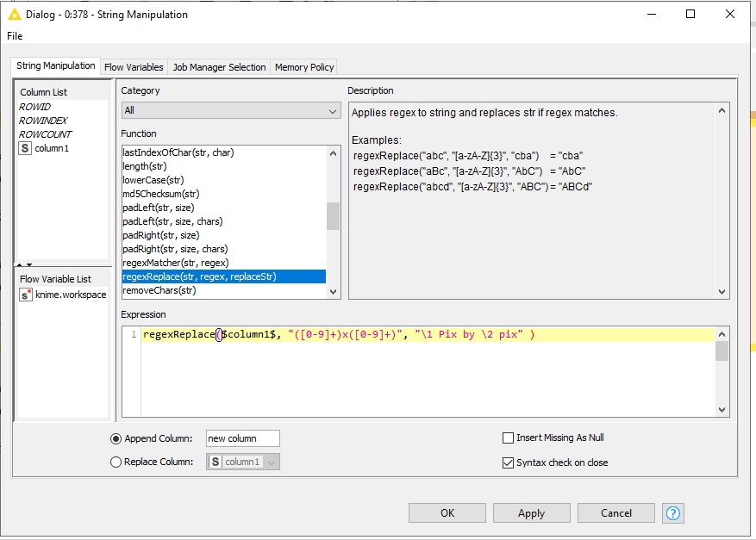Switch to Flow Variables tab
The width and height of the screenshot is (756, 540).
(x=134, y=67)
